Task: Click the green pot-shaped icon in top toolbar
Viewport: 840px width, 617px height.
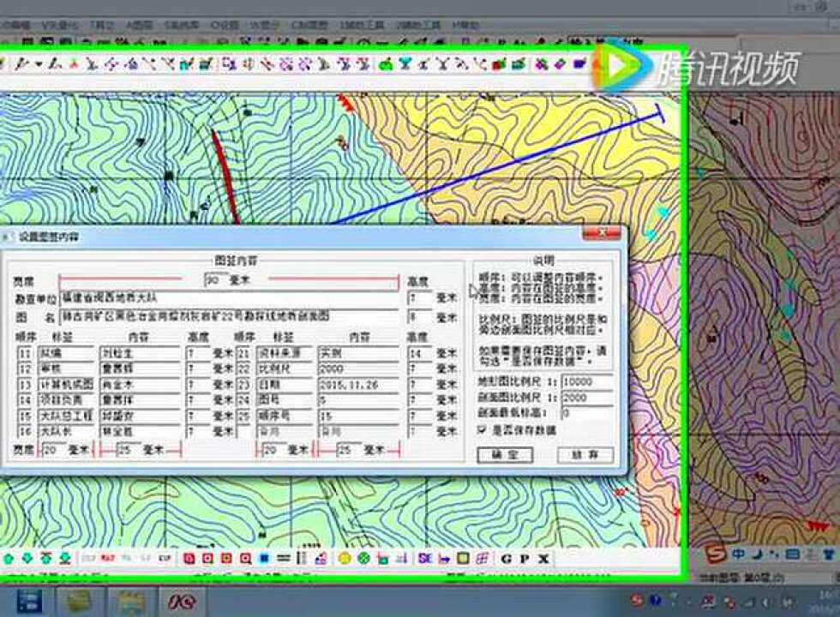Action: (386, 65)
